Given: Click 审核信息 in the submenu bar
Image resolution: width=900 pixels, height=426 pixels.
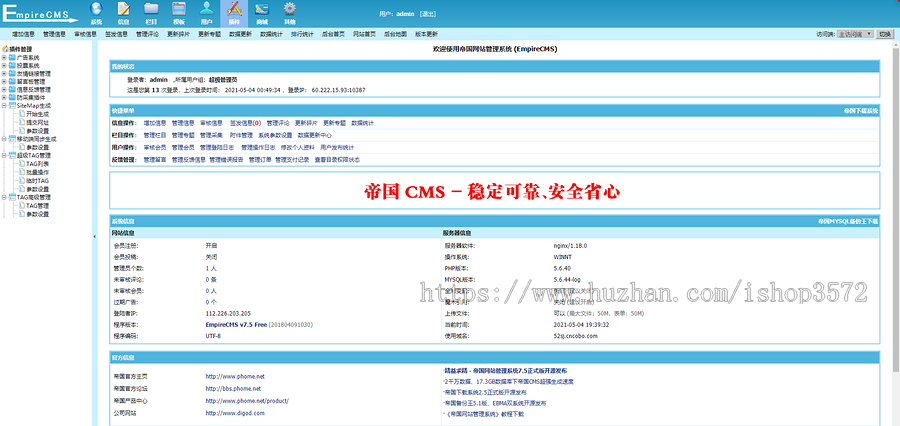Looking at the screenshot, I should [86, 34].
